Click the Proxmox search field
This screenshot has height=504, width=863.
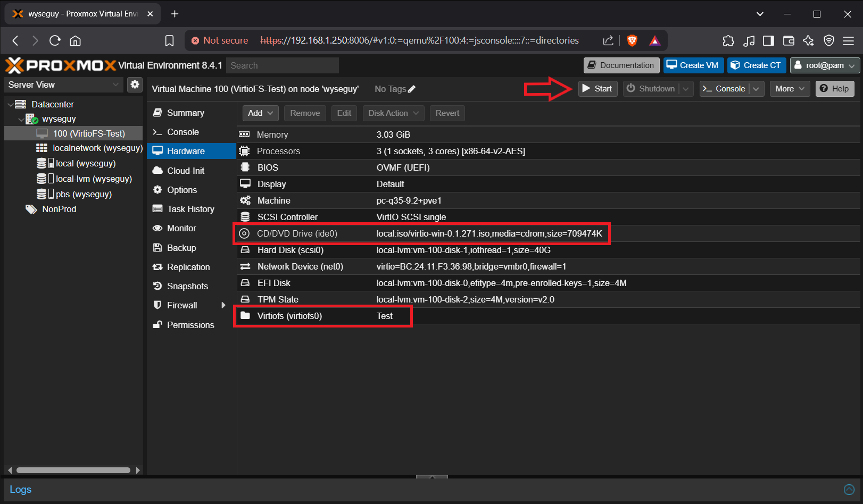coord(283,65)
